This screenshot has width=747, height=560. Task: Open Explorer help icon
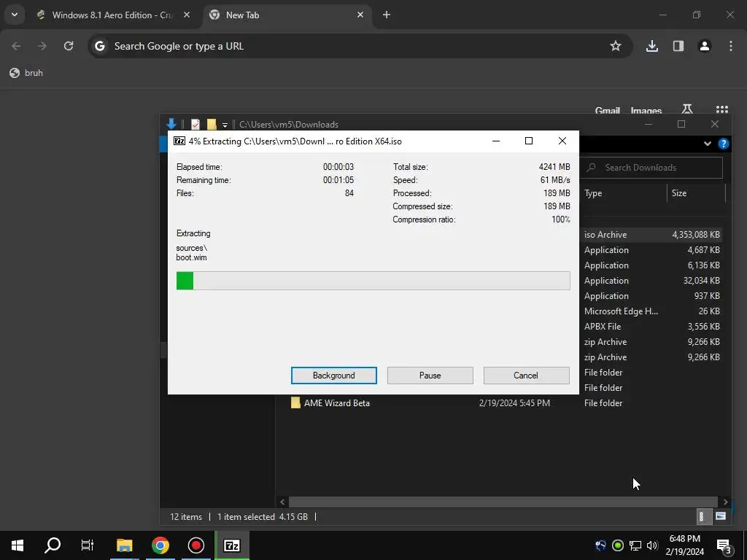723,144
